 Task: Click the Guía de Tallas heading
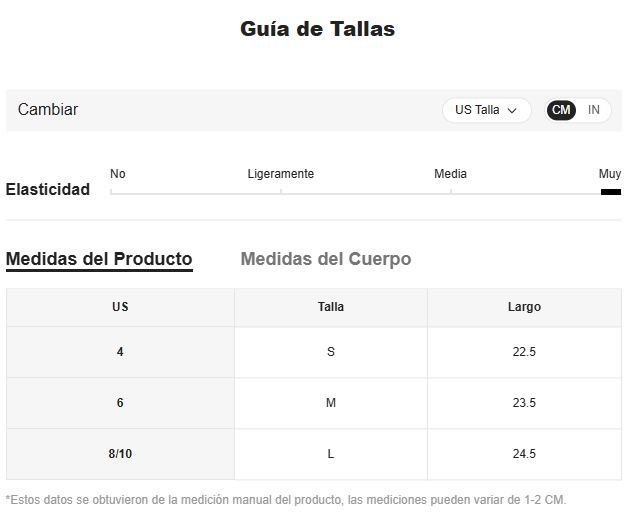tap(318, 29)
